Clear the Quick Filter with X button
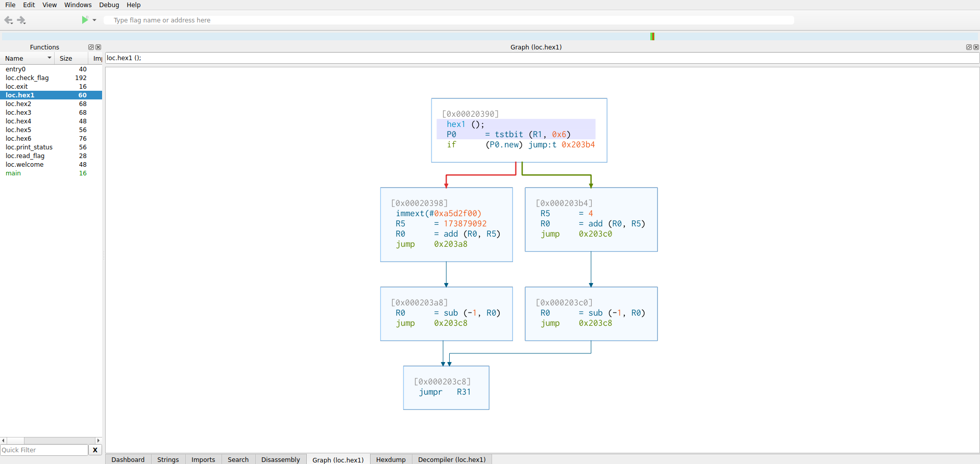The height and width of the screenshot is (464, 980). [x=95, y=450]
